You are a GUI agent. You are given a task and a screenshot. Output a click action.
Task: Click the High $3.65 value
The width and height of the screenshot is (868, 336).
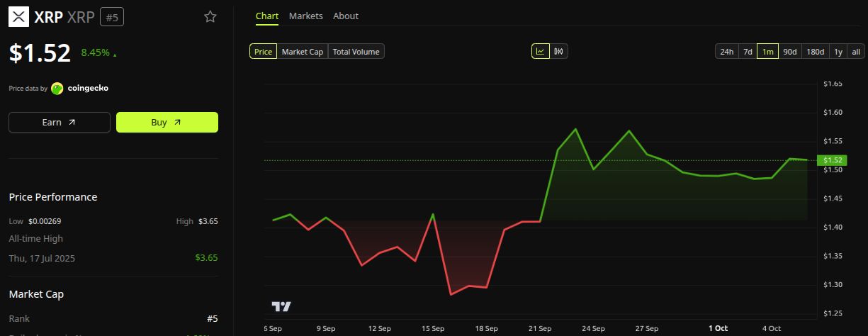pos(208,221)
